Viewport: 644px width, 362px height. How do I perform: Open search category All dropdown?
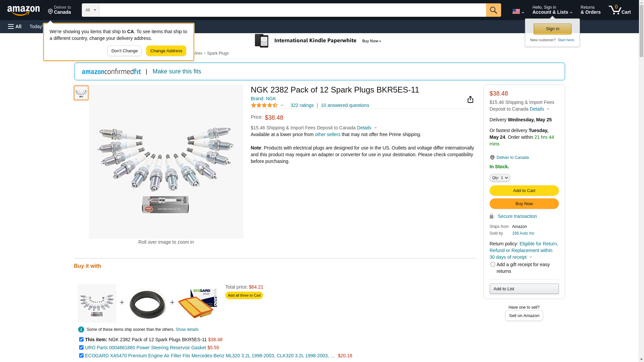point(91,10)
